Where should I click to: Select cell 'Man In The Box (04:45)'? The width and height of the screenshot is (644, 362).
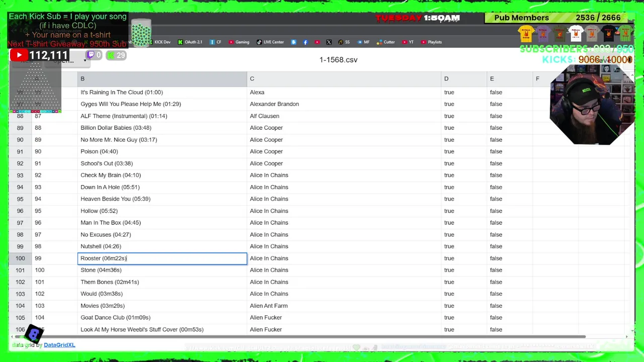click(162, 223)
